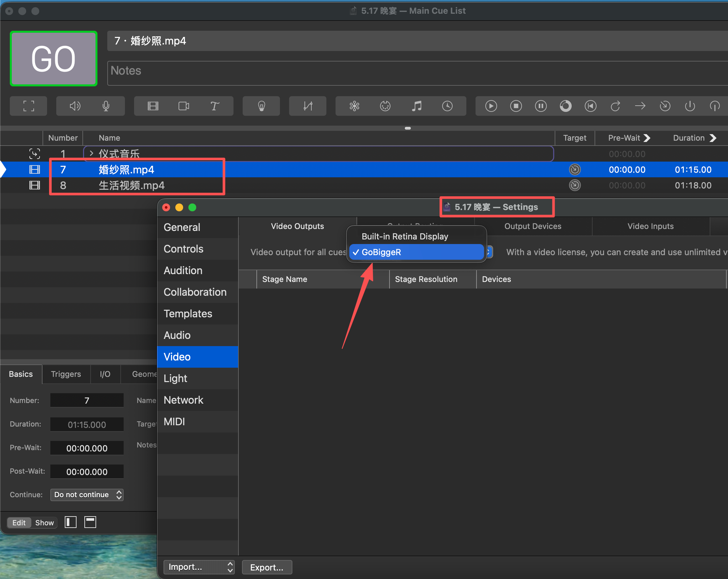
Task: Click the Stage Resolution column header
Action: tap(433, 279)
